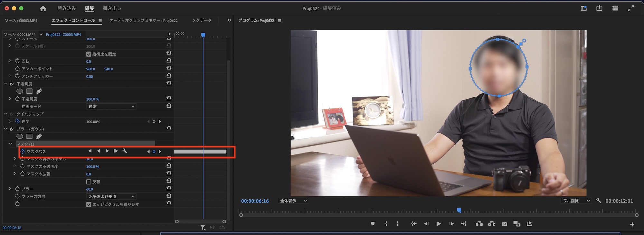Viewport: 644px width, 235px height.
Task: Switch to the 書き出し workspace tab
Action: tap(112, 8)
